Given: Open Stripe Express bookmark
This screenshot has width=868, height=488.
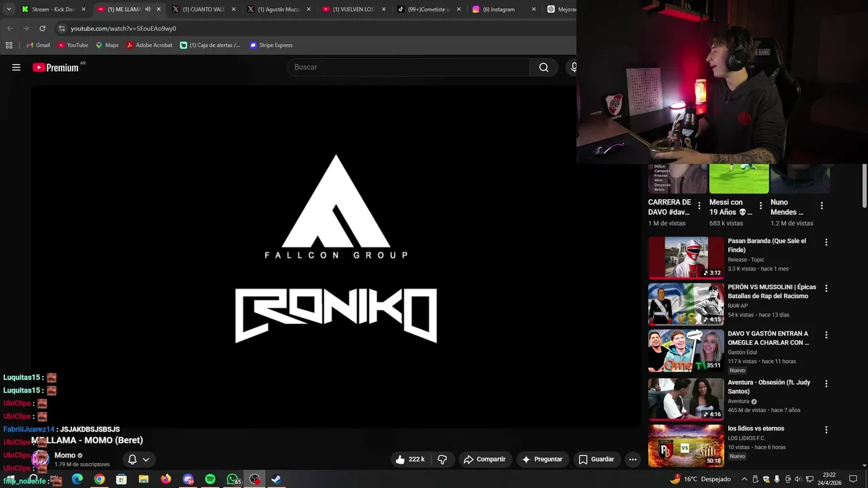Looking at the screenshot, I should (x=271, y=45).
